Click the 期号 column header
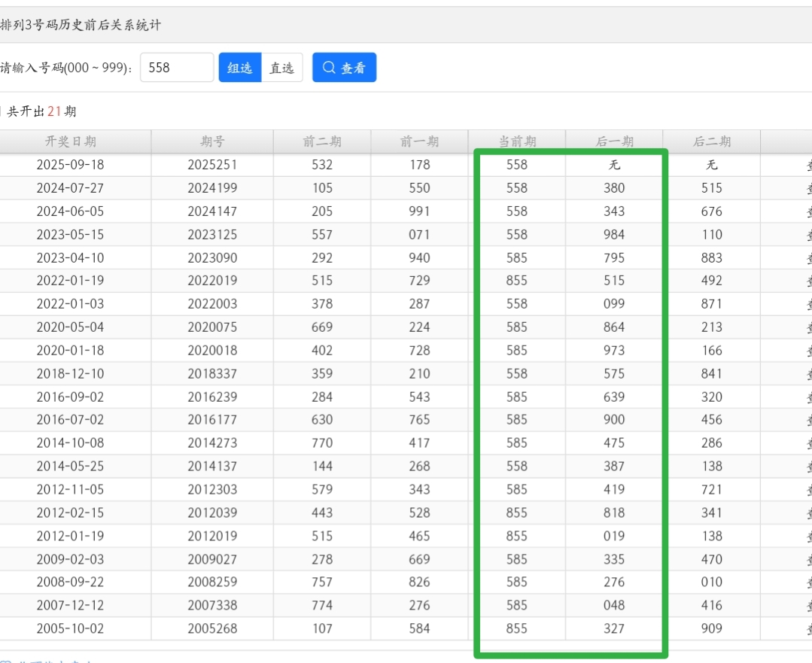Image resolution: width=812 pixels, height=663 pixels. pos(212,141)
